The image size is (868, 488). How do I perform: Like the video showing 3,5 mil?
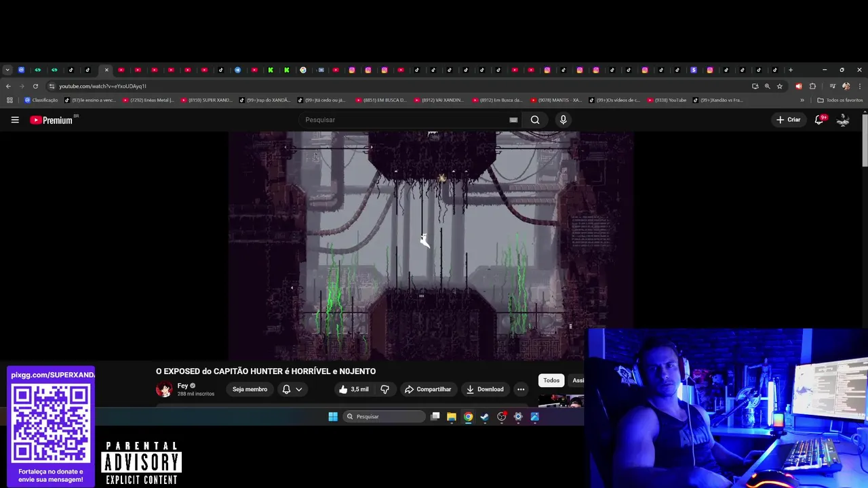pos(353,389)
